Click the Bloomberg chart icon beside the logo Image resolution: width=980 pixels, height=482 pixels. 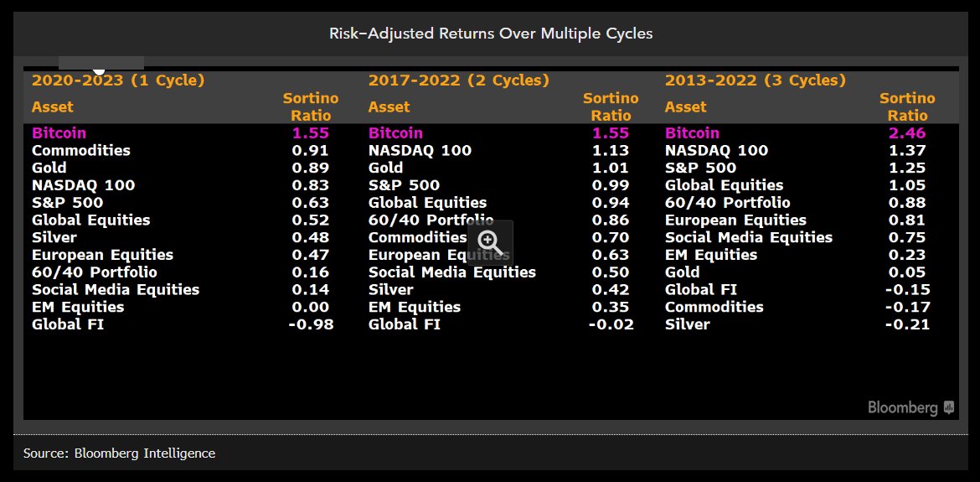coord(949,408)
